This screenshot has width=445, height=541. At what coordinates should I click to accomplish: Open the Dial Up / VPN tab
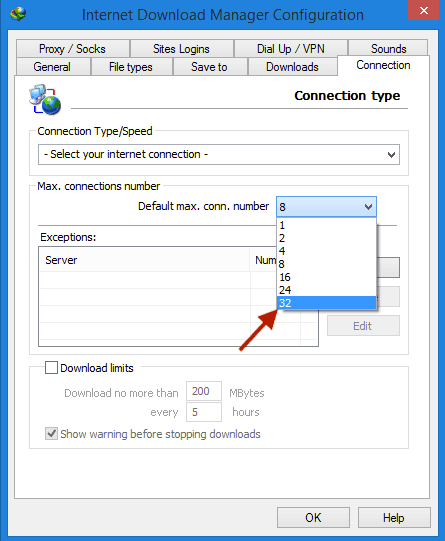coord(290,49)
